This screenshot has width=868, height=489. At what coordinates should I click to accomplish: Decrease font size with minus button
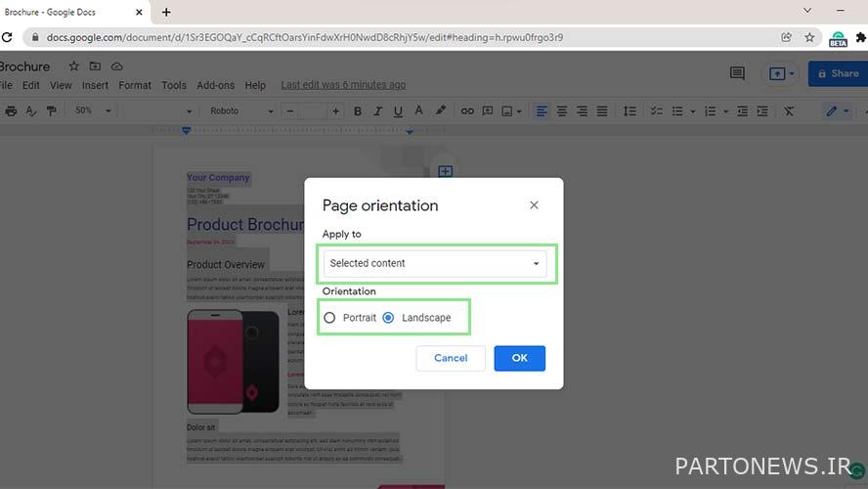point(289,111)
